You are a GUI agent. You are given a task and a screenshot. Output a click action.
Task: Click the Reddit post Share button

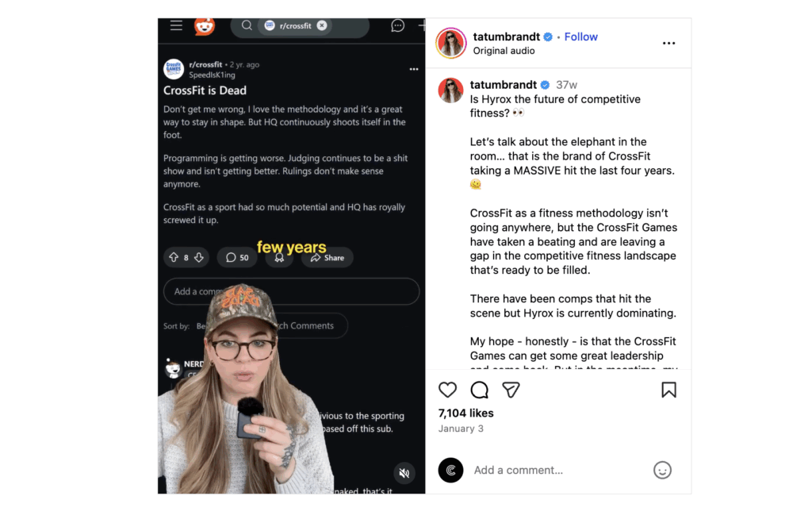[327, 258]
